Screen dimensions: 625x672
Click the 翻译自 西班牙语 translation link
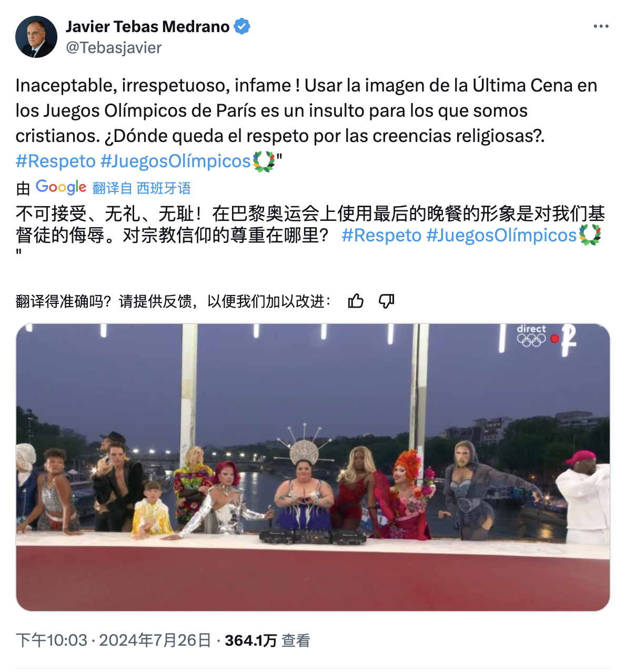[142, 188]
